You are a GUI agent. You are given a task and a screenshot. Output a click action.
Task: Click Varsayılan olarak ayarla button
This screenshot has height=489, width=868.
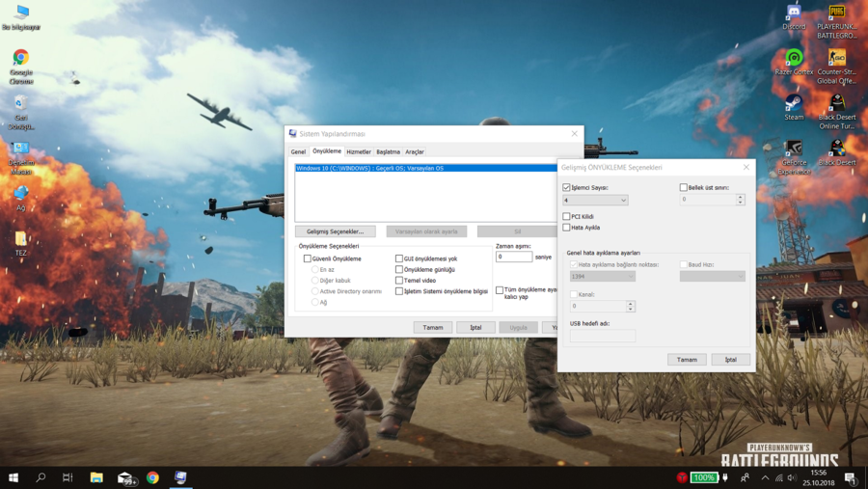tap(426, 231)
